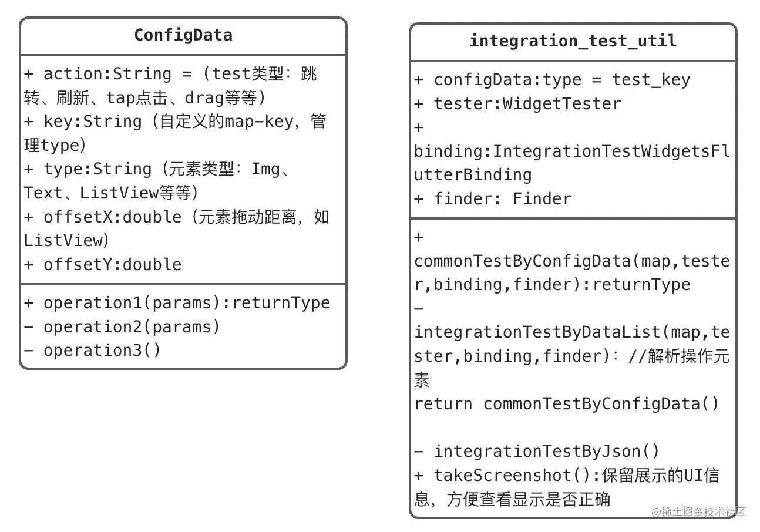760x532 pixels.
Task: Select the IntegrationTestWidgetsFlutterBinding attribute text
Action: coord(572,163)
